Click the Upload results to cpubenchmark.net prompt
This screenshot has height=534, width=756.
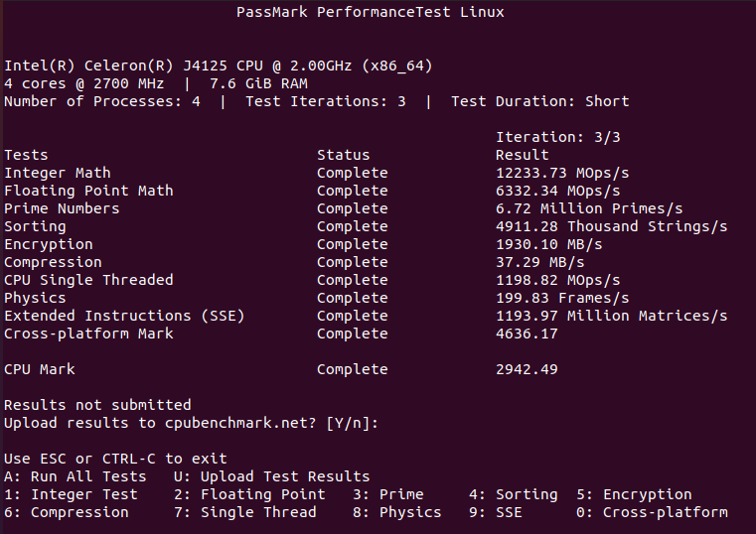pyautogui.click(x=191, y=423)
